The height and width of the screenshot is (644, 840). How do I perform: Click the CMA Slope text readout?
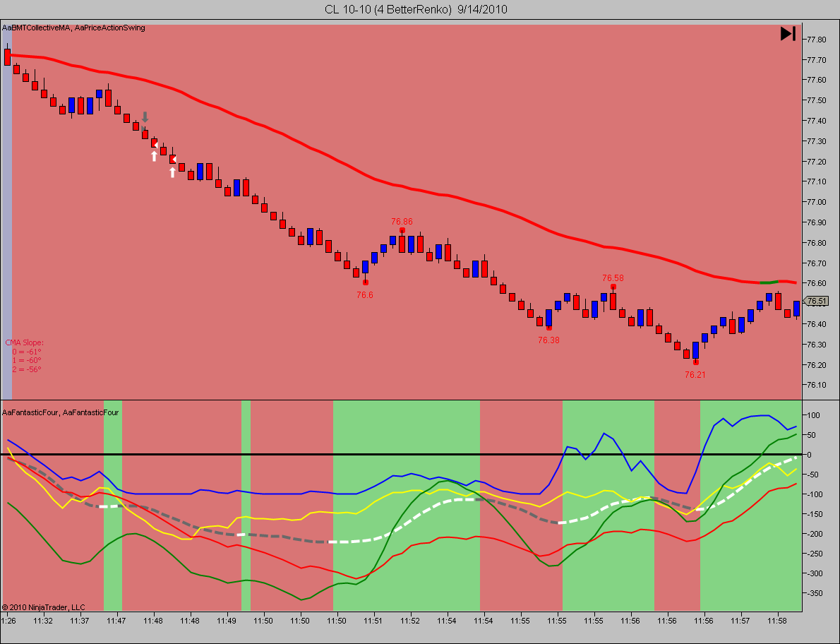pyautogui.click(x=25, y=356)
